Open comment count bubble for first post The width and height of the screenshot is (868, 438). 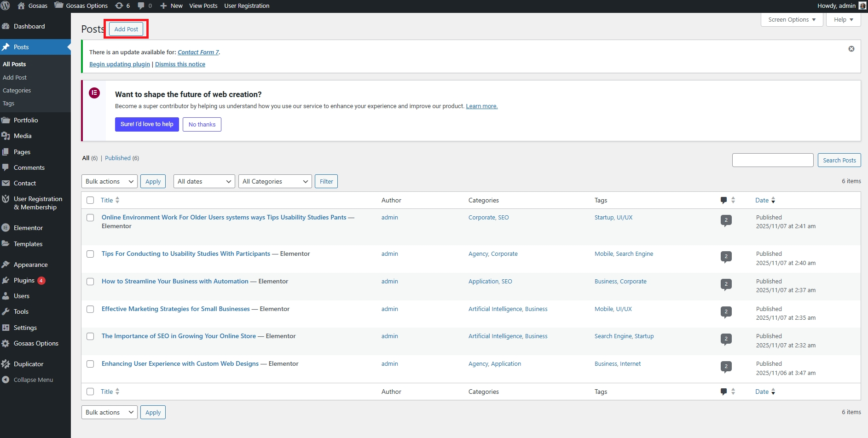726,220
